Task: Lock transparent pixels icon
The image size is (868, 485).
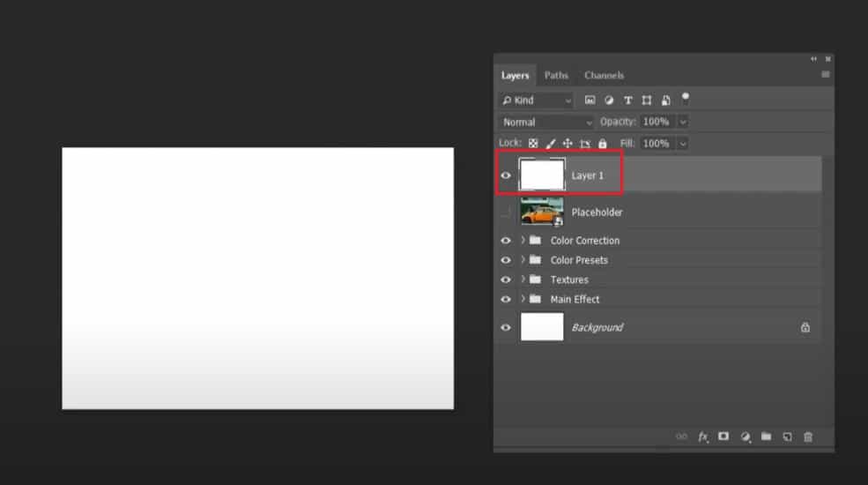Action: tap(533, 144)
